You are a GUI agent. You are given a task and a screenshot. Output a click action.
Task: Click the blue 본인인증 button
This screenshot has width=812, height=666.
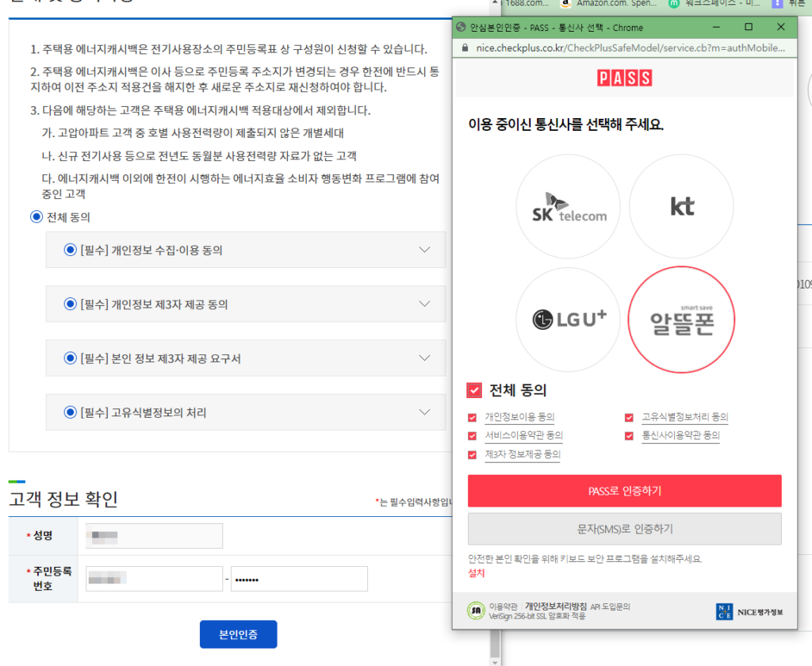(x=238, y=634)
